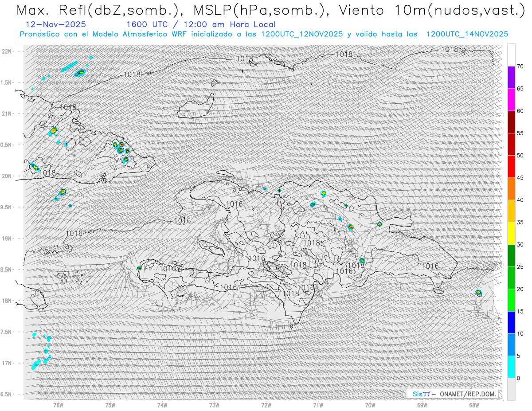Select the orange 40-45 dBZ colorbar segment

[x=511, y=189]
